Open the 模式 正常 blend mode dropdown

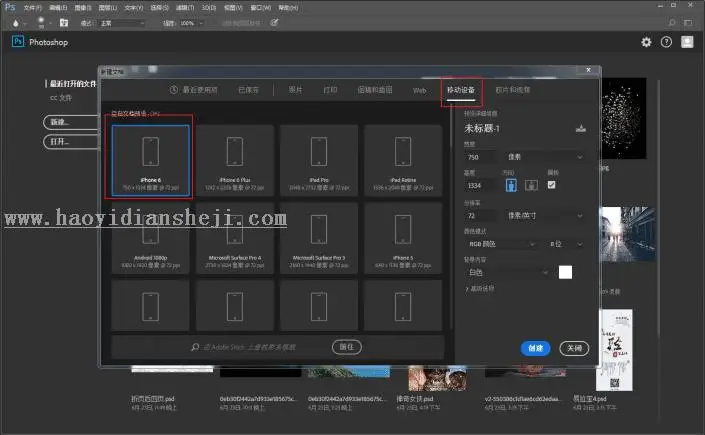click(x=122, y=23)
